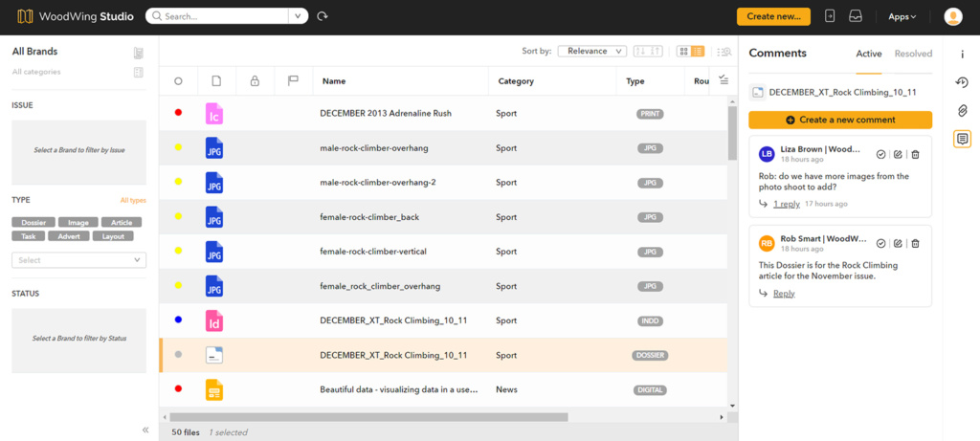Expand the Apps menu
The image size is (980, 441).
[902, 16]
